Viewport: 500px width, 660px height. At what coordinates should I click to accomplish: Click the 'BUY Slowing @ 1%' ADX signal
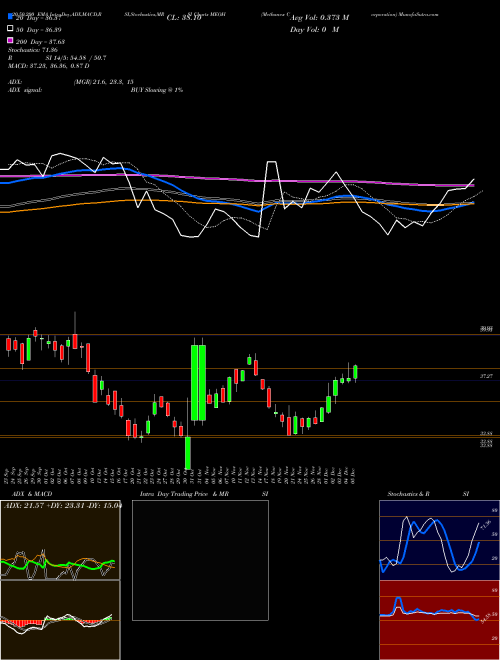[157, 90]
